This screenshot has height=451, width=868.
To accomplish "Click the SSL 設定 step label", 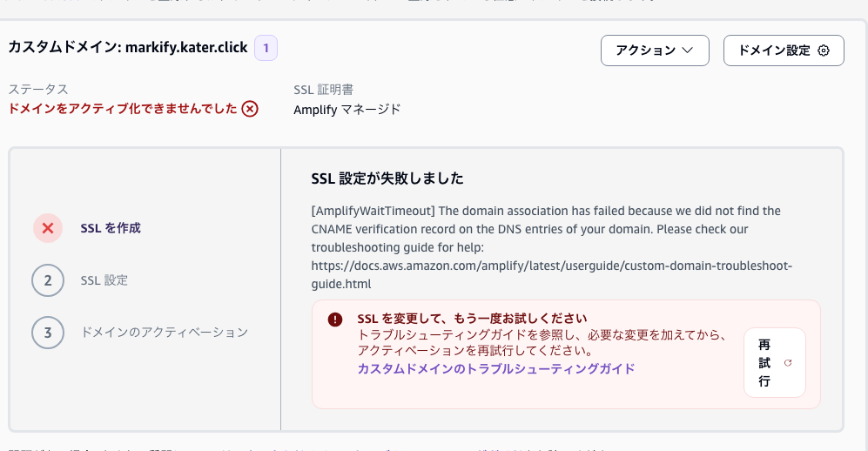I will click(x=104, y=280).
